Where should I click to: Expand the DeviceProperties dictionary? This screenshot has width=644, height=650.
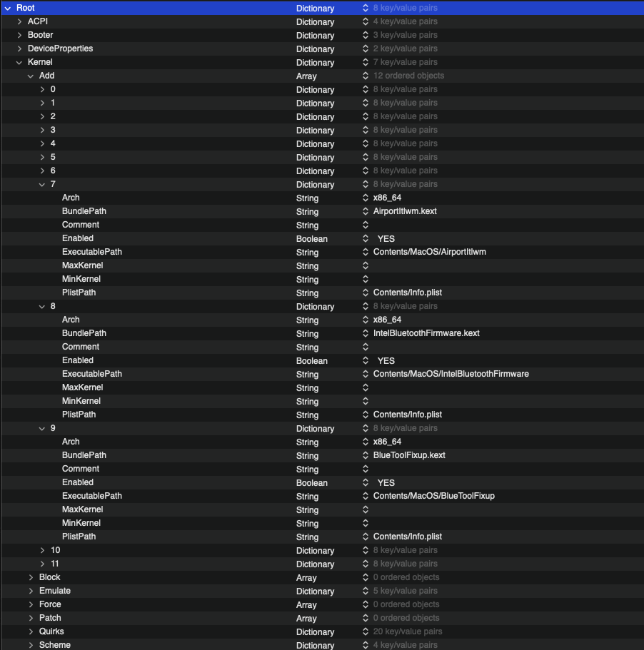point(19,49)
